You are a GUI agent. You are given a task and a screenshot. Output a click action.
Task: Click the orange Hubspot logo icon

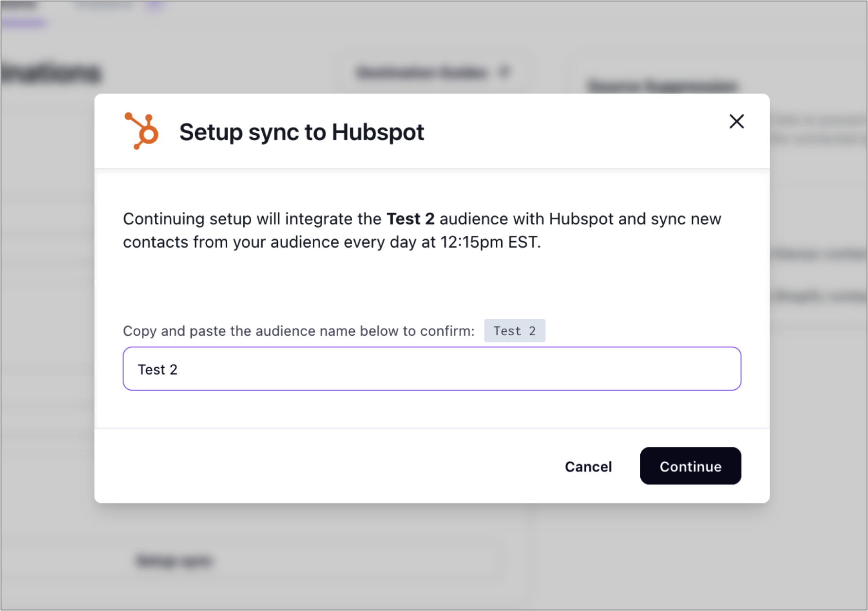tap(142, 131)
